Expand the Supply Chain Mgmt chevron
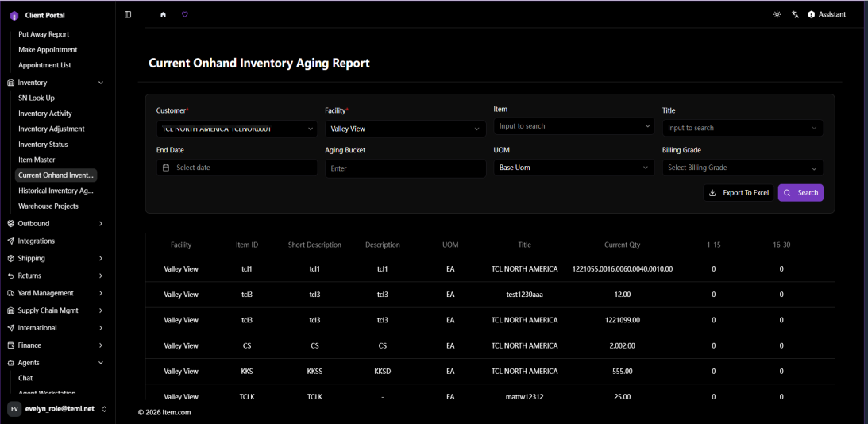The image size is (868, 424). tap(101, 310)
